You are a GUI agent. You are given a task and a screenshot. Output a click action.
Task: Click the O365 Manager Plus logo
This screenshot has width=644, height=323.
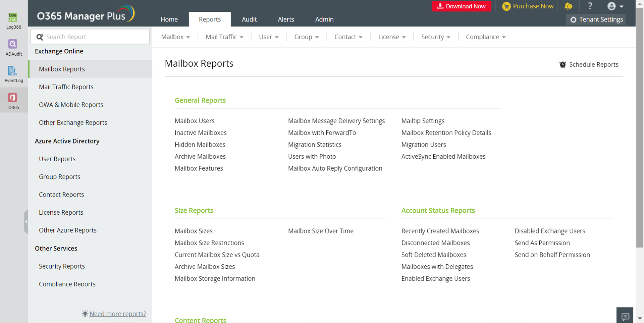[x=86, y=14]
